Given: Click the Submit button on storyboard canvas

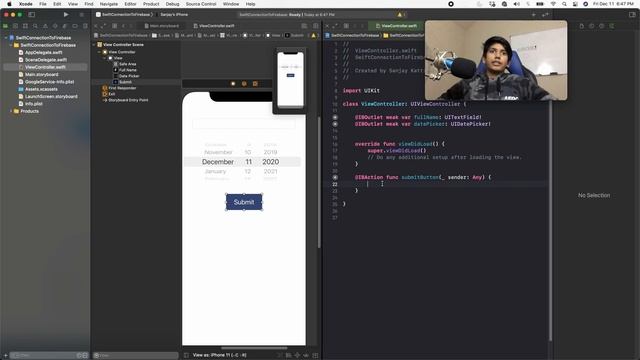Looking at the screenshot, I should 244,202.
